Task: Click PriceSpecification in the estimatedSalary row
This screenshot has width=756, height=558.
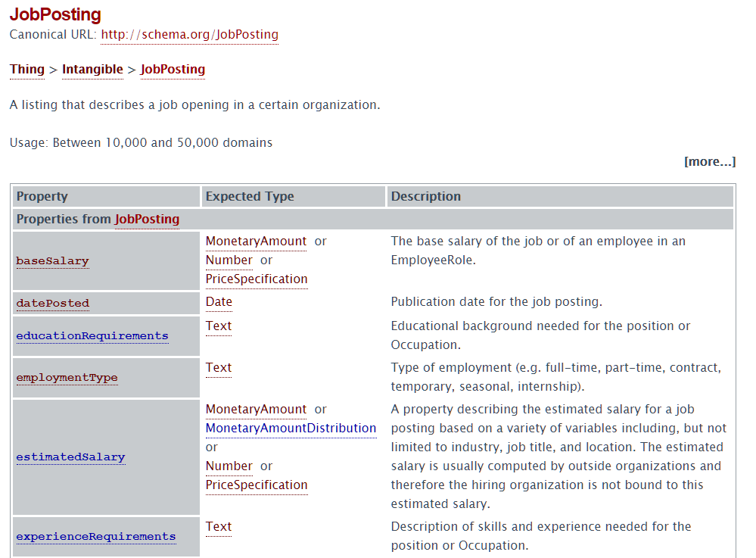Action: [257, 485]
